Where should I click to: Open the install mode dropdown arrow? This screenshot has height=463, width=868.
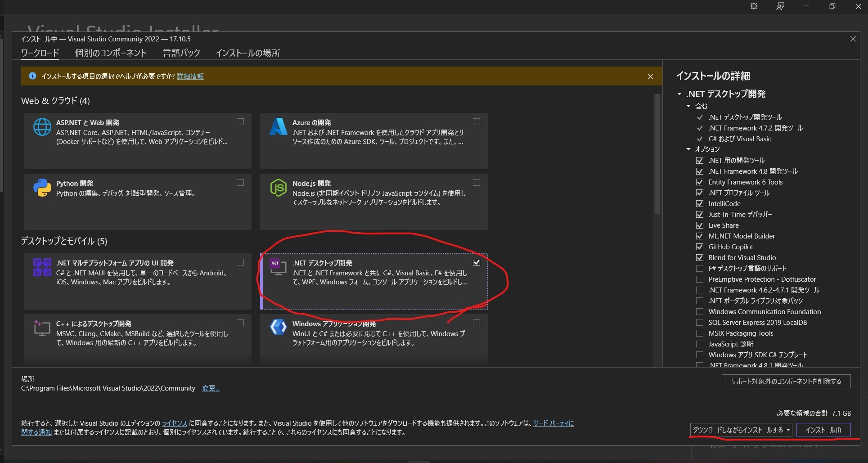(x=788, y=430)
